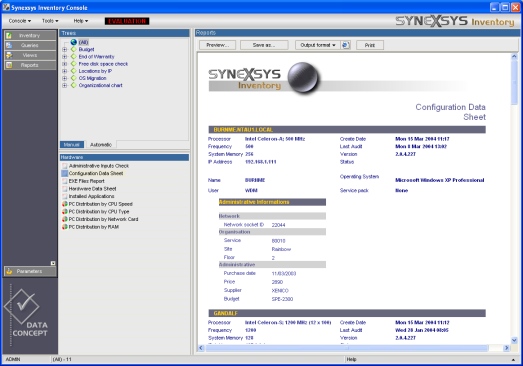523x366 pixels.
Task: Open the Console menu
Action: click(x=20, y=21)
